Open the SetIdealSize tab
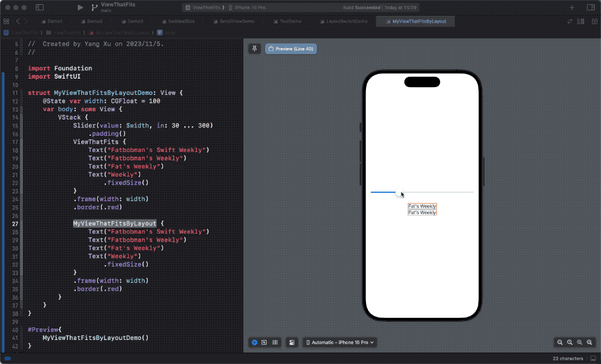 point(178,22)
